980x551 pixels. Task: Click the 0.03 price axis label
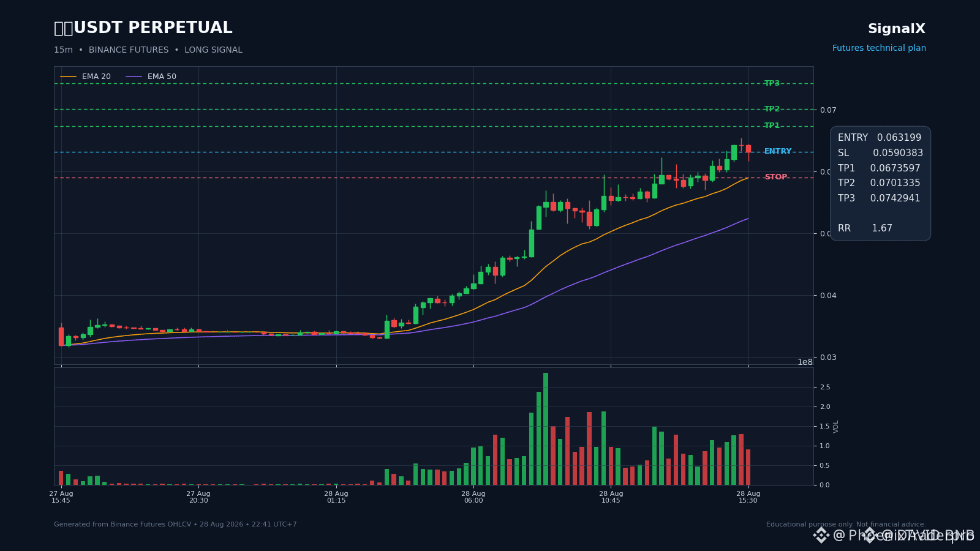pos(828,358)
